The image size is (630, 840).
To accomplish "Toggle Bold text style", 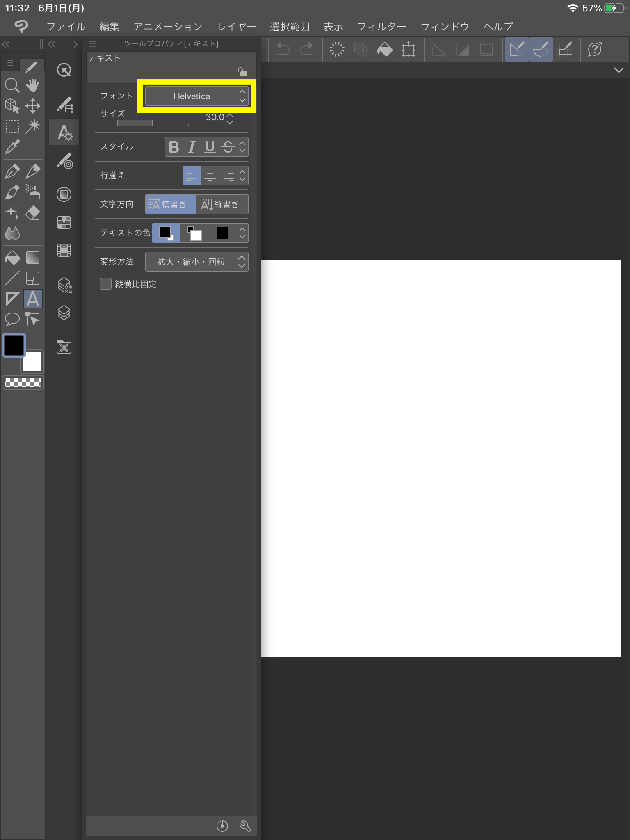I will [174, 147].
